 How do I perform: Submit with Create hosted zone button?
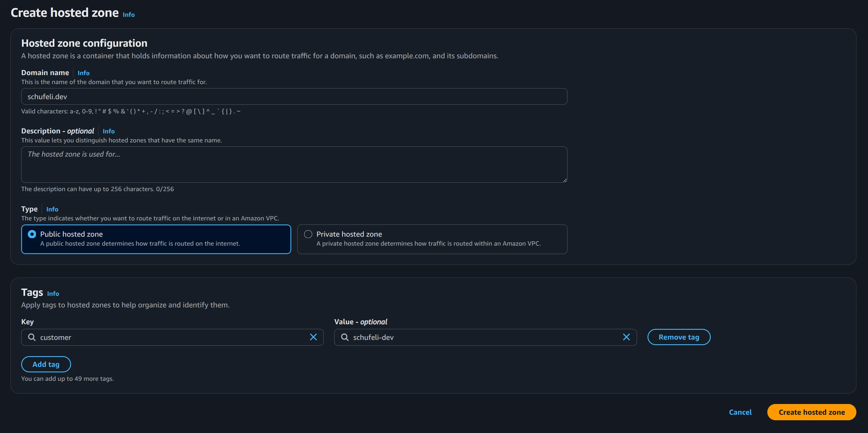point(811,412)
